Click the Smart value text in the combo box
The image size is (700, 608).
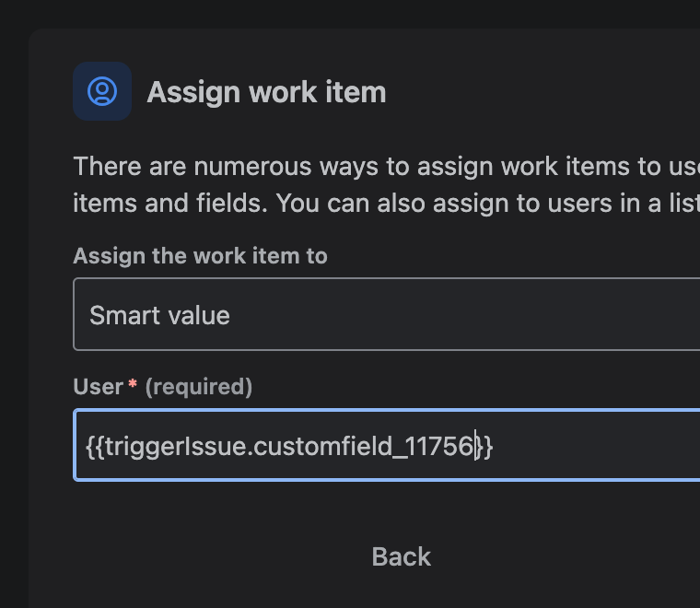click(159, 315)
